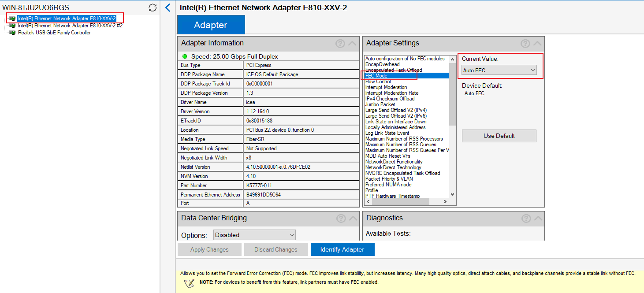Open the Data Center Bridging Options dropdown

click(254, 235)
